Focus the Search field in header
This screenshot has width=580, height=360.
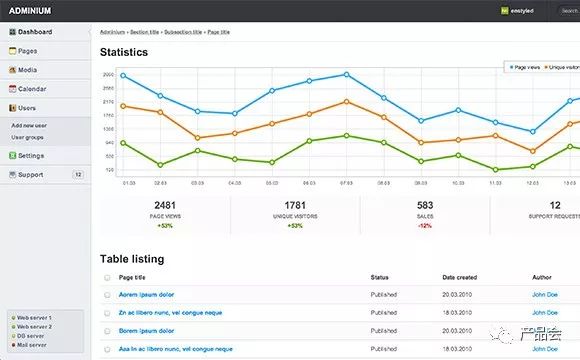point(569,11)
